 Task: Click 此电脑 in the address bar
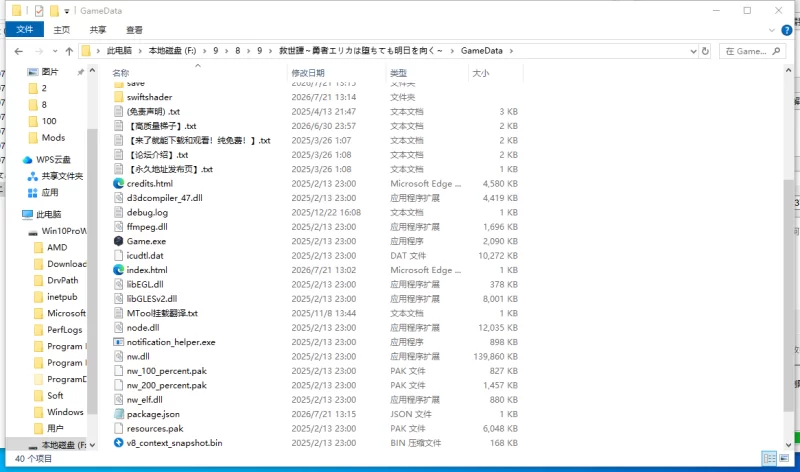119,51
